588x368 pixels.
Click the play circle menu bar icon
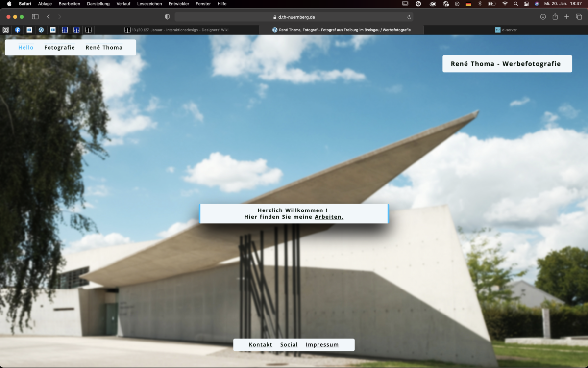pos(457,4)
